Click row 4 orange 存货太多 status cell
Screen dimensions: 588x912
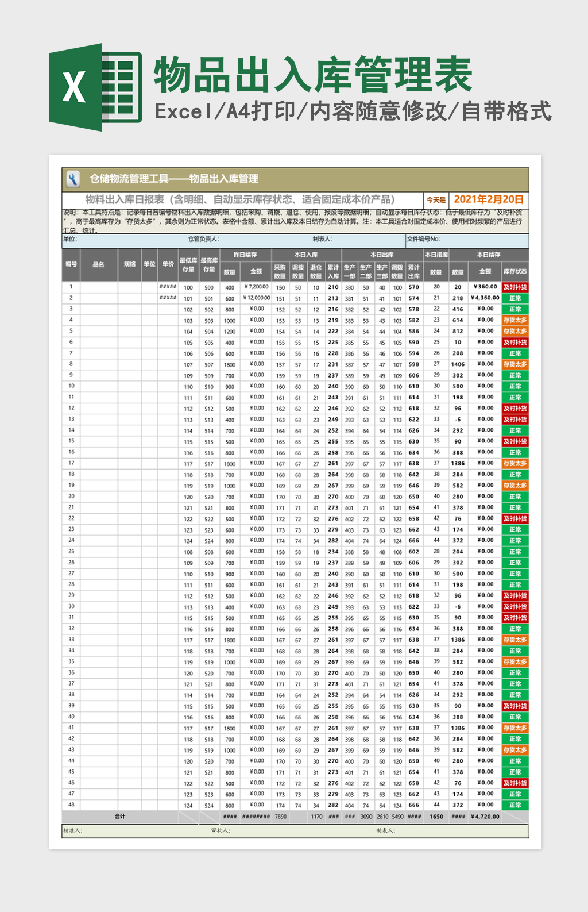pyautogui.click(x=515, y=320)
